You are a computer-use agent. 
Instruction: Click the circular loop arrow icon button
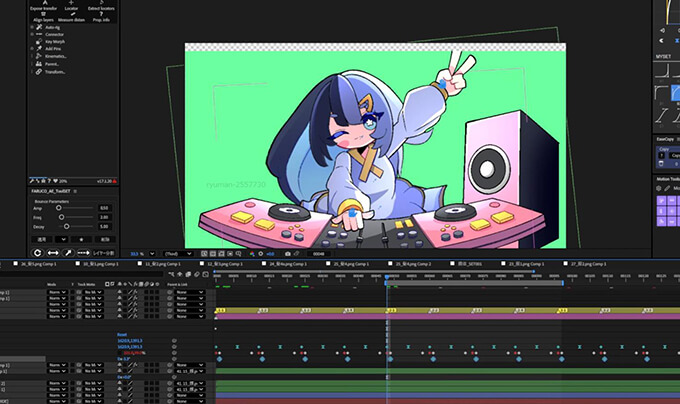pyautogui.click(x=37, y=253)
